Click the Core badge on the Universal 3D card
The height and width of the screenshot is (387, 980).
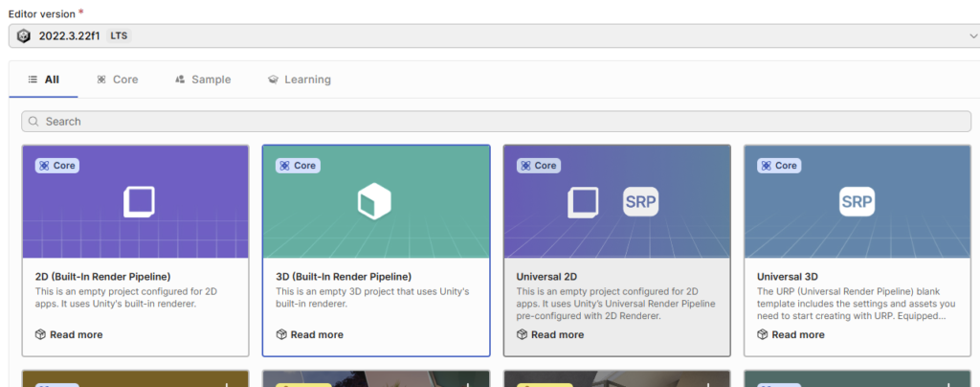point(779,166)
